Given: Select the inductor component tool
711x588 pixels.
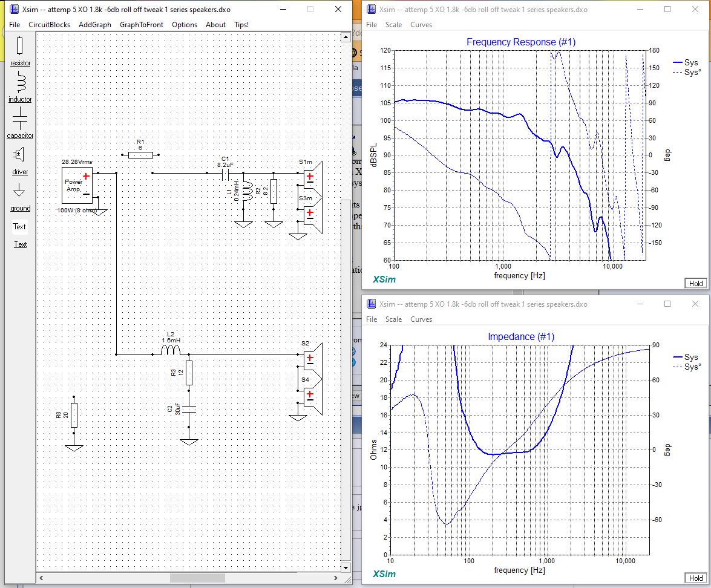Looking at the screenshot, I should click(x=20, y=88).
